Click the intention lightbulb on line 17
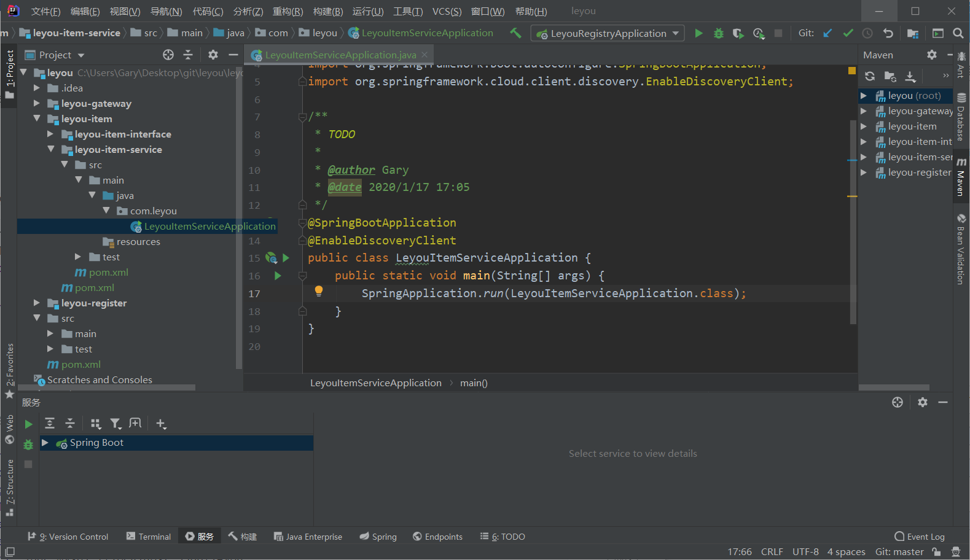The image size is (970, 560). 318,291
